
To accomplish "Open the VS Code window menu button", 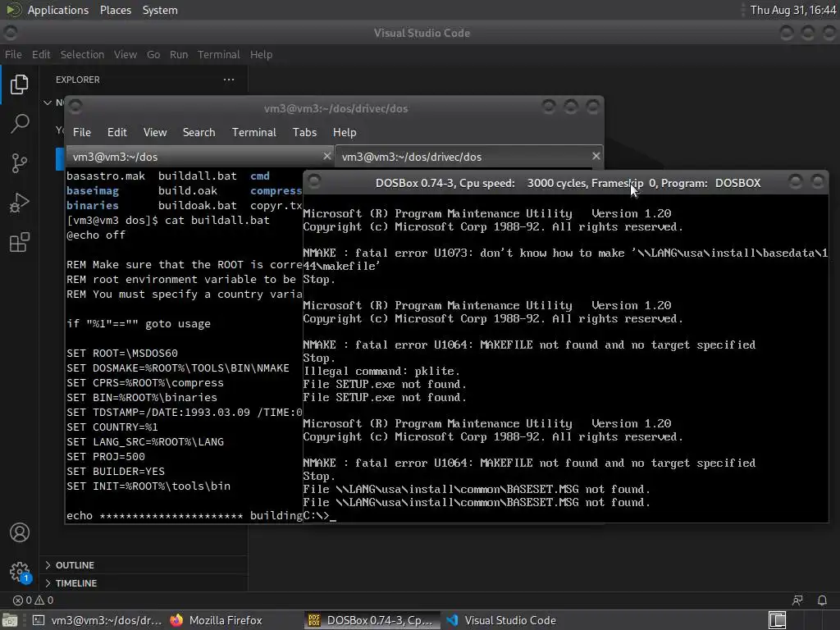I will point(10,33).
